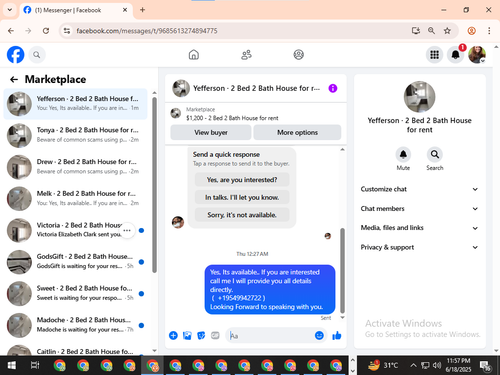Open the install app icon in address bar
Screen dimensions: 500x375
click(x=416, y=31)
